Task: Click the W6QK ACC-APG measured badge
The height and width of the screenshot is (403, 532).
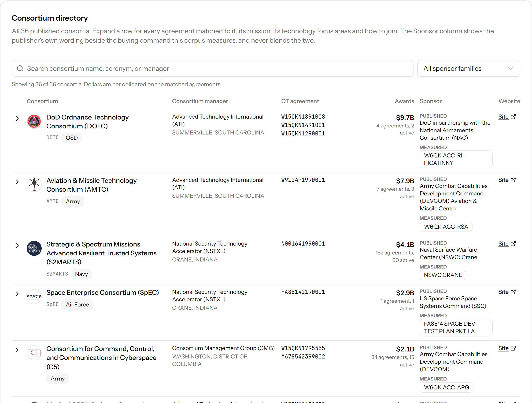Action: [446, 387]
